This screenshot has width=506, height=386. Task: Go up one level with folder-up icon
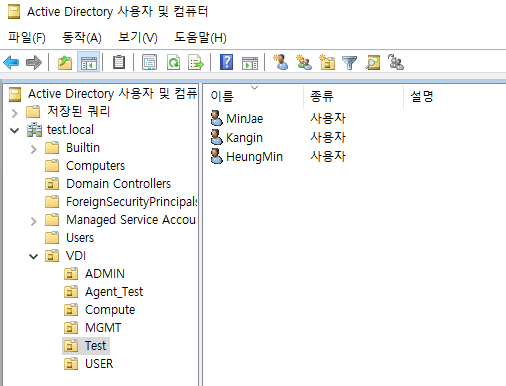(65, 62)
